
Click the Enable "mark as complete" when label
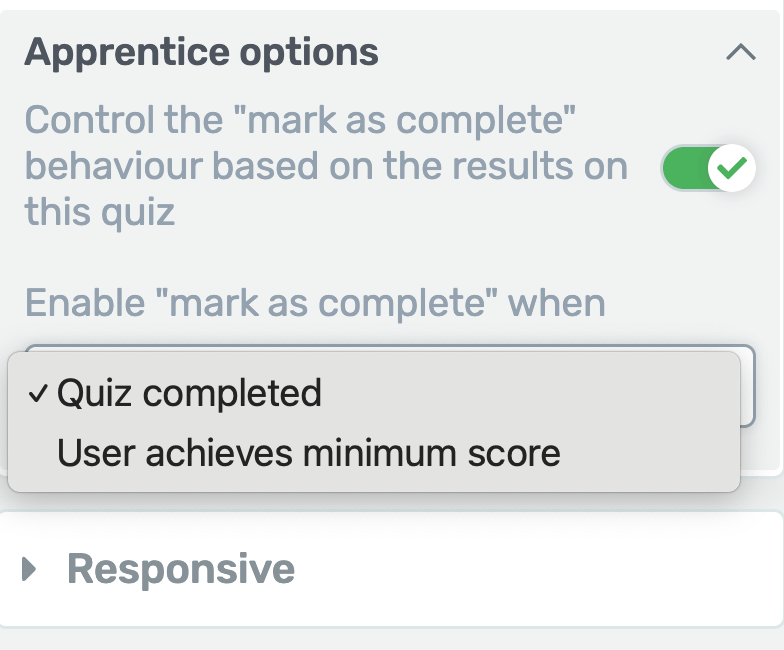point(315,301)
